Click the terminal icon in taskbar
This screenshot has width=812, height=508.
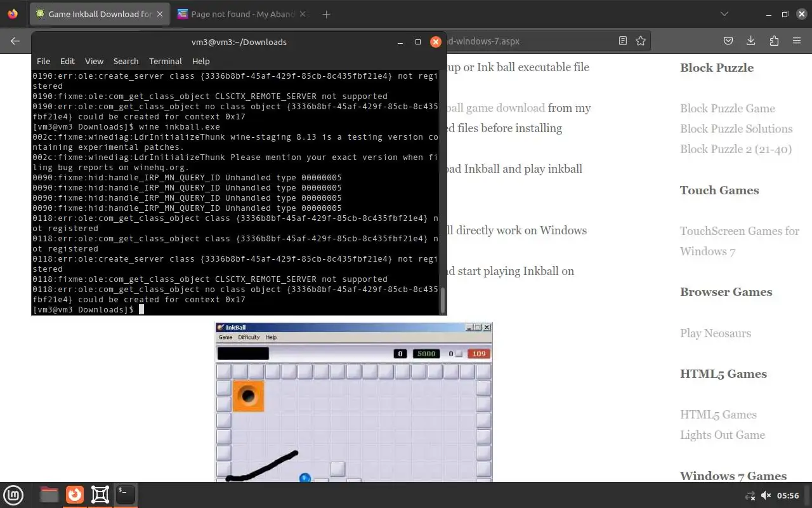[126, 495]
